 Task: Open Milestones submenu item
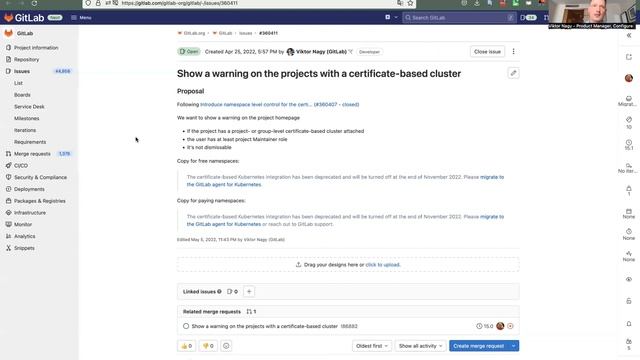tap(27, 119)
